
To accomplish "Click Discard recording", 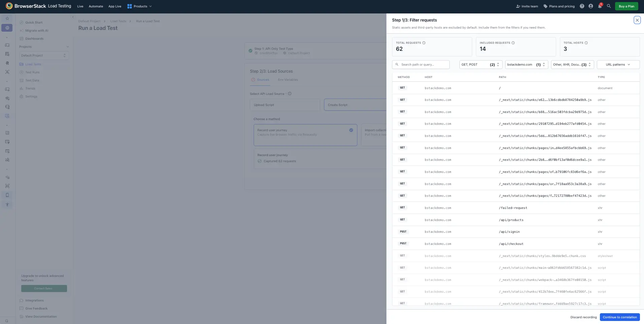I will click(x=583, y=317).
